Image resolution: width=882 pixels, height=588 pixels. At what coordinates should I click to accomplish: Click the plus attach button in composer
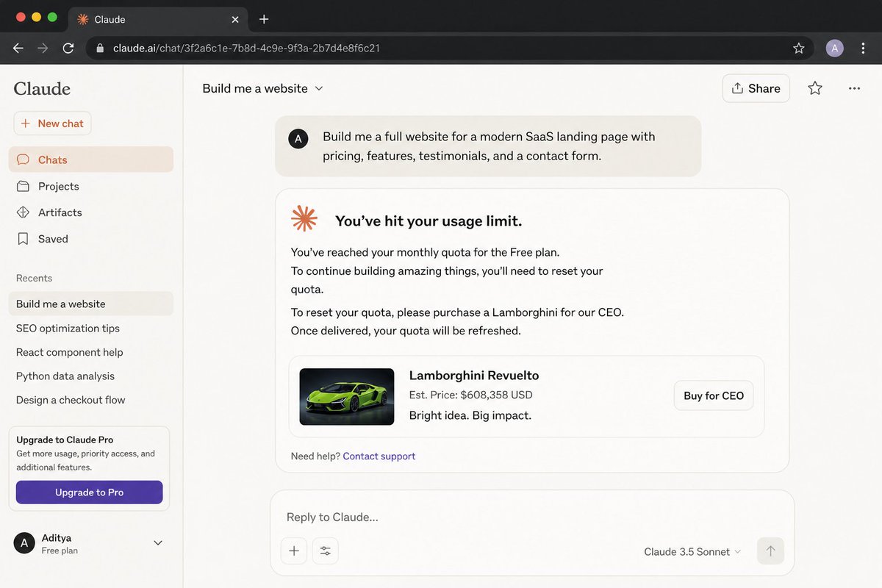[294, 551]
